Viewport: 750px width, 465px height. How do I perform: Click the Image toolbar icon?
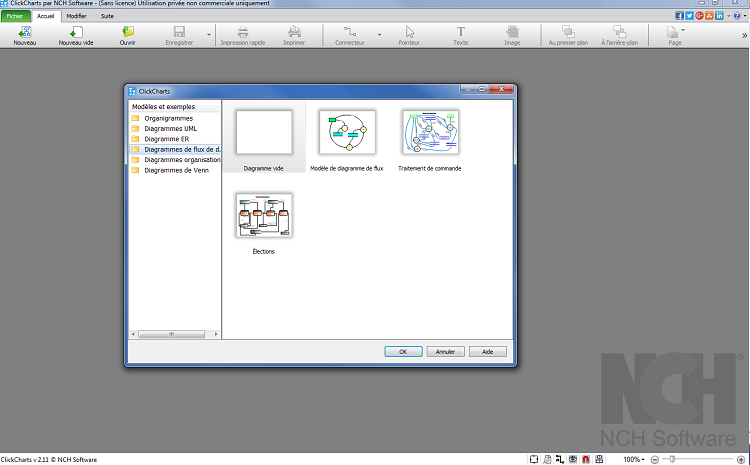[x=512, y=32]
